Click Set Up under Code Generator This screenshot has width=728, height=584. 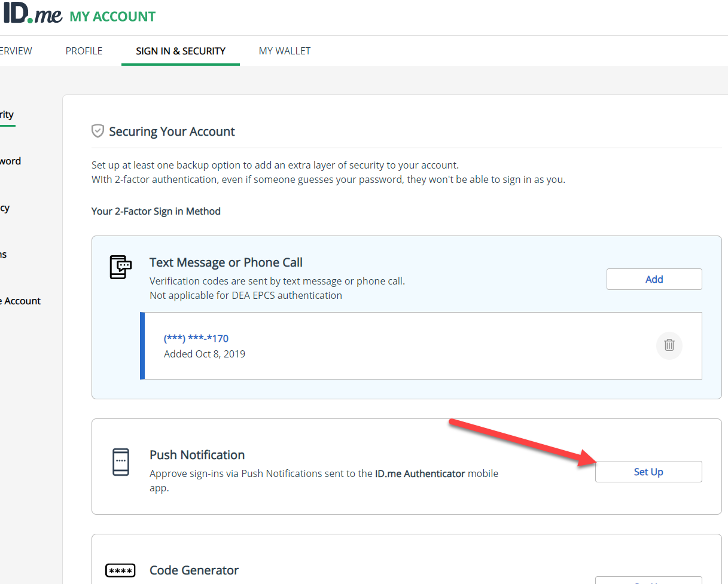[648, 581]
